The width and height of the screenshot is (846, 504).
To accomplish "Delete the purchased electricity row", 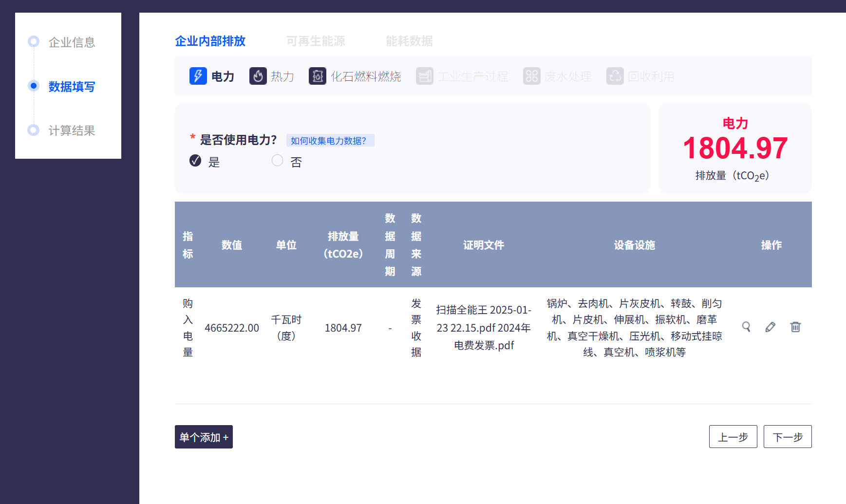I will tap(795, 327).
